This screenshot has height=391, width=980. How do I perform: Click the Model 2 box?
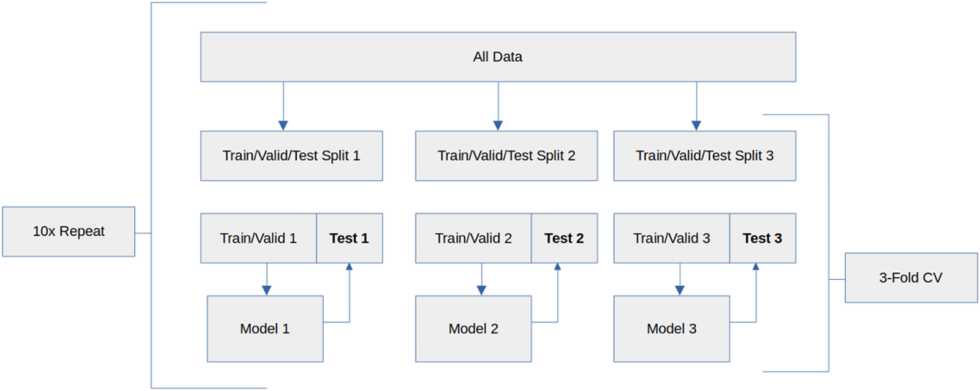tap(473, 329)
